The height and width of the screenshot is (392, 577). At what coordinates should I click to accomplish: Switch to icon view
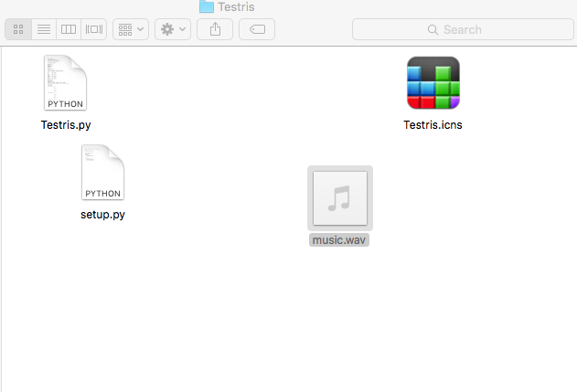pyautogui.click(x=18, y=29)
